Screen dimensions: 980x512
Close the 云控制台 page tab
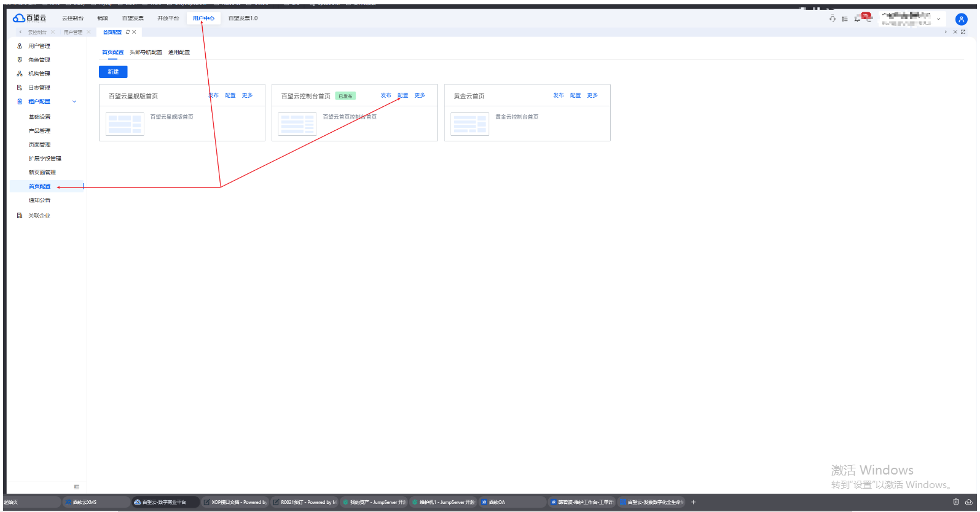pyautogui.click(x=53, y=32)
